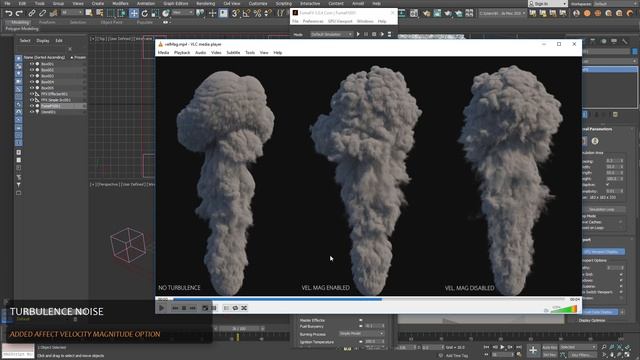Screen dimensions: 640x360
Task: Toggle visibility eye of FFX Effector001
Action: pos(32,94)
